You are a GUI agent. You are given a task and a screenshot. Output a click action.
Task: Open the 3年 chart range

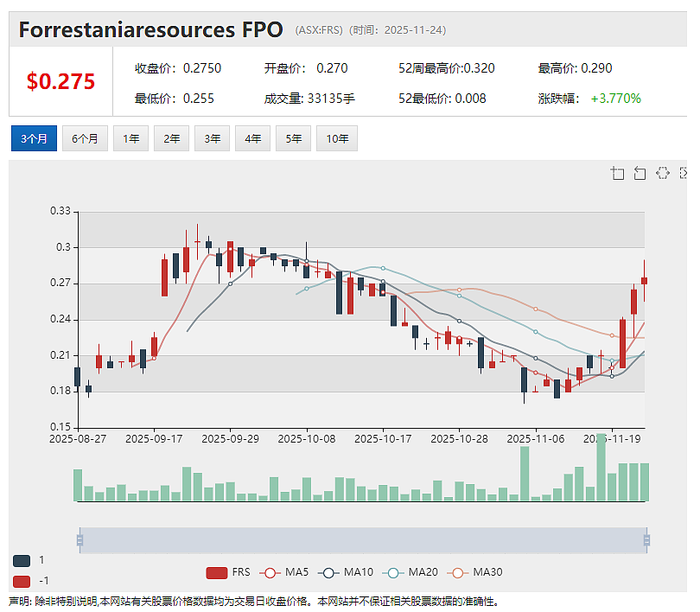[x=212, y=138]
